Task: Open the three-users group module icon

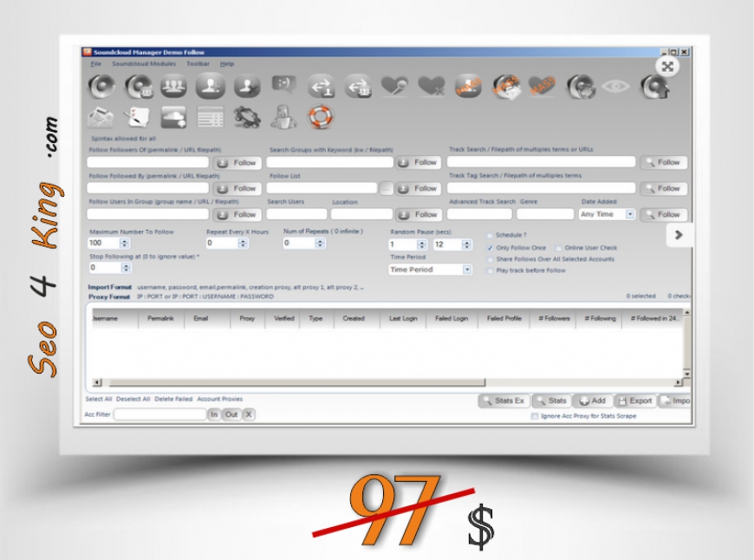Action: [x=173, y=87]
